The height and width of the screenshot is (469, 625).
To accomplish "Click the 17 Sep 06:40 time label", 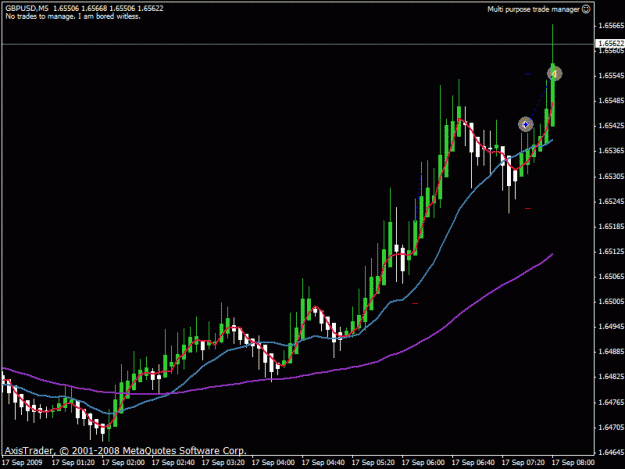I will pyautogui.click(x=474, y=463).
